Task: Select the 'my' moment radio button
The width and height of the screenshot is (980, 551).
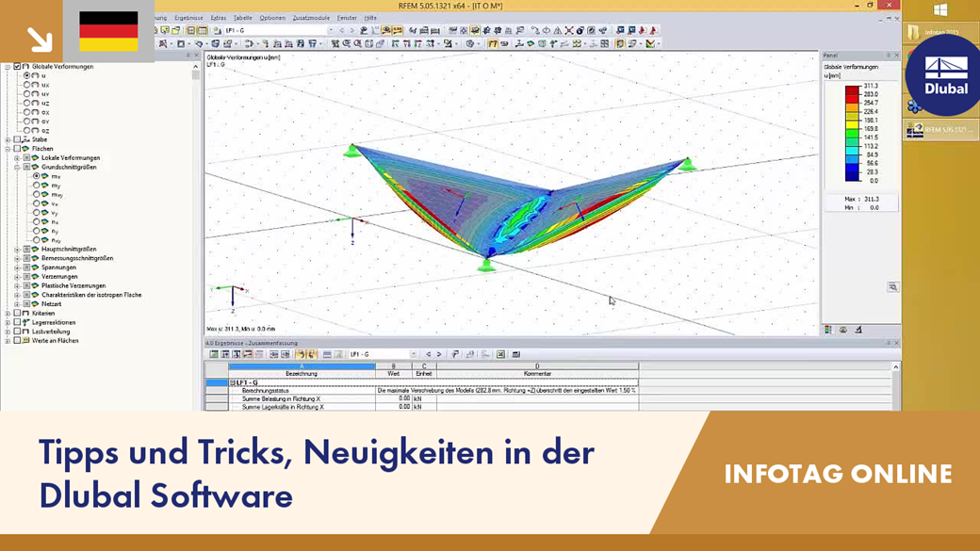Action: [x=36, y=186]
